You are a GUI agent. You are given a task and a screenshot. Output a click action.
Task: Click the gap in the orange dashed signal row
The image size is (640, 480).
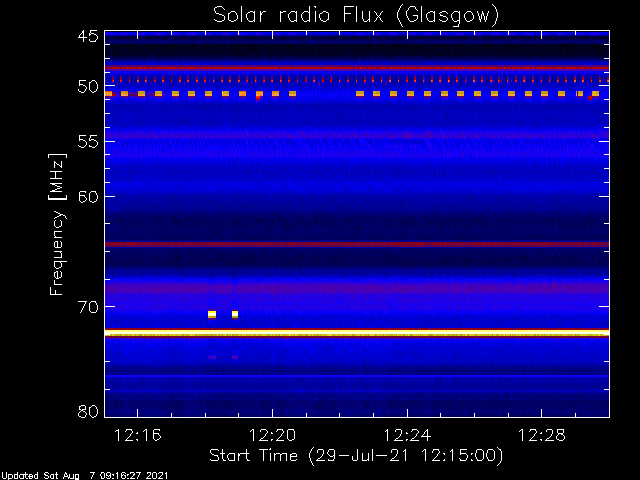pos(326,94)
